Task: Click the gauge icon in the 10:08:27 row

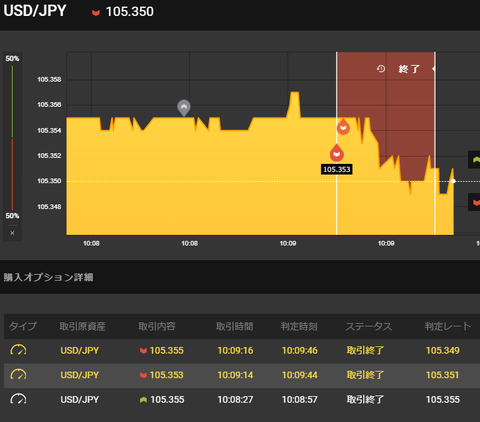Action: (18, 399)
